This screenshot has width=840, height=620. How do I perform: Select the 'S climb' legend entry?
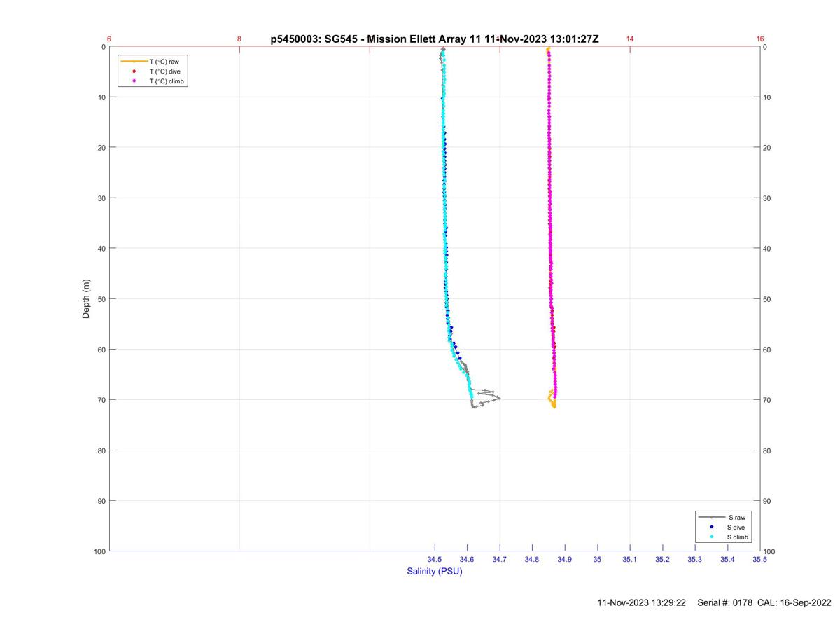(738, 537)
